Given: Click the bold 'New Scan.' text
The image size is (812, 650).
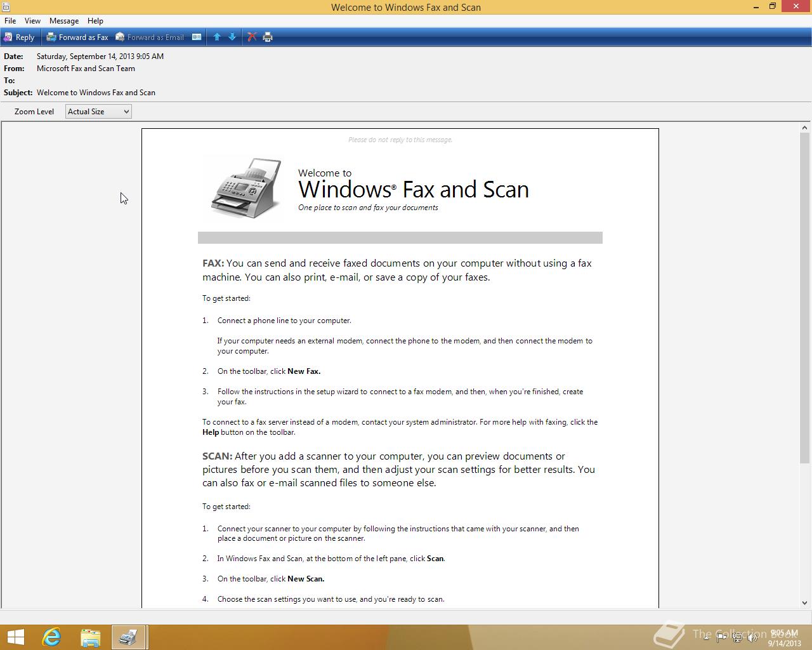Looking at the screenshot, I should pos(306,579).
